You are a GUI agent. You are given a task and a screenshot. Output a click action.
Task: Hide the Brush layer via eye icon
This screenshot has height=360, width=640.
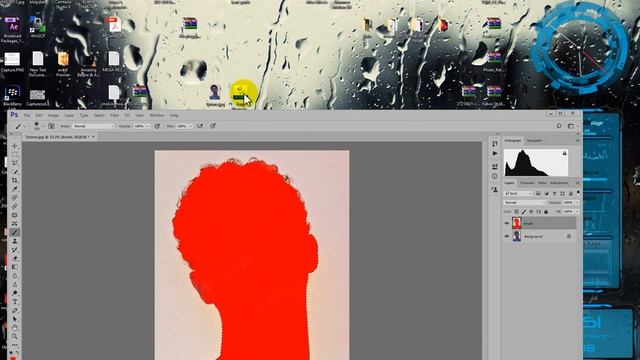pyautogui.click(x=507, y=223)
